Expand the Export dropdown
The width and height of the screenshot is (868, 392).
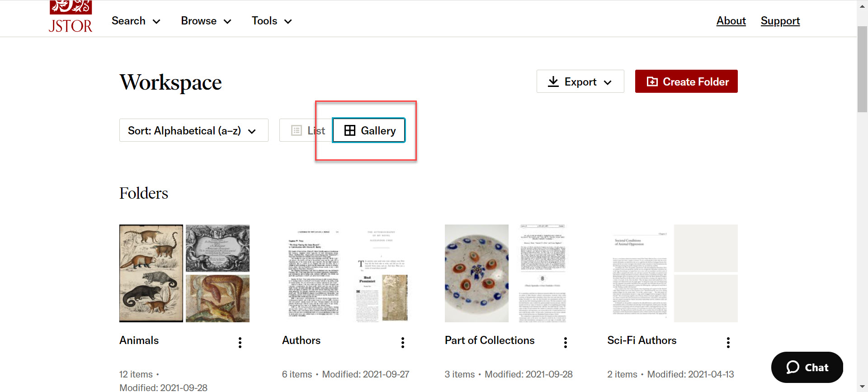coord(580,81)
